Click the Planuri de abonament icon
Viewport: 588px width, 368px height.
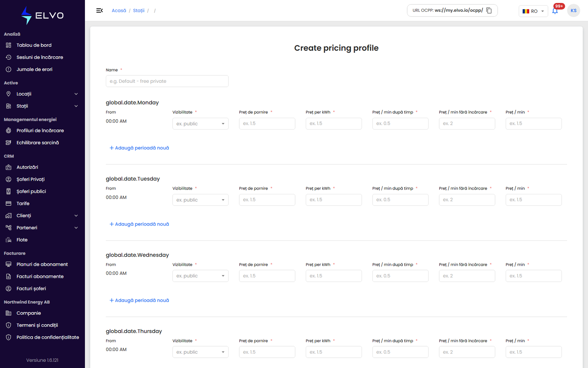point(8,264)
